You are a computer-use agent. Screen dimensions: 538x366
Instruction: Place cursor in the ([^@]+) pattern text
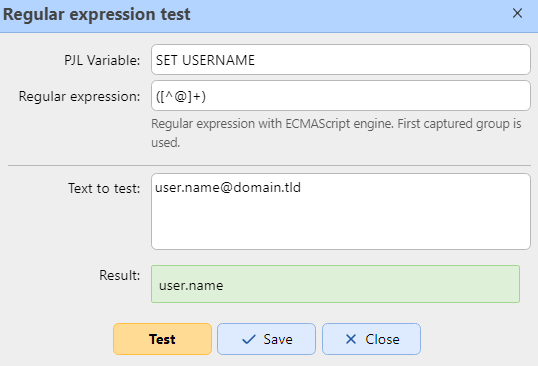click(x=181, y=96)
